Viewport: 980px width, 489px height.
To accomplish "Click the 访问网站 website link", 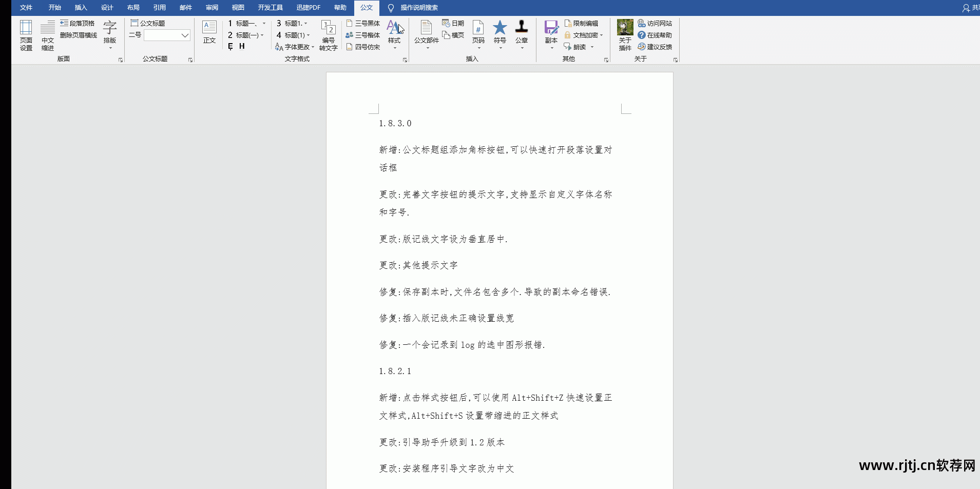I will [656, 23].
